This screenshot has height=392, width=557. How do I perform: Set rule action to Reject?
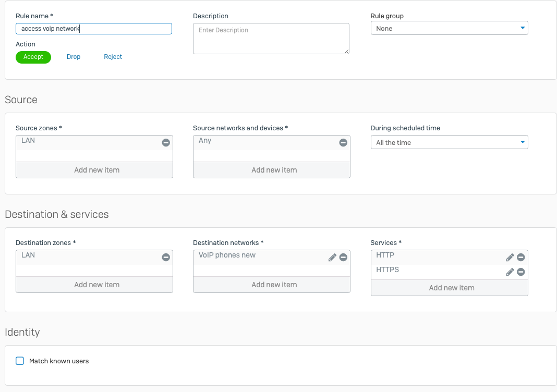pos(113,57)
